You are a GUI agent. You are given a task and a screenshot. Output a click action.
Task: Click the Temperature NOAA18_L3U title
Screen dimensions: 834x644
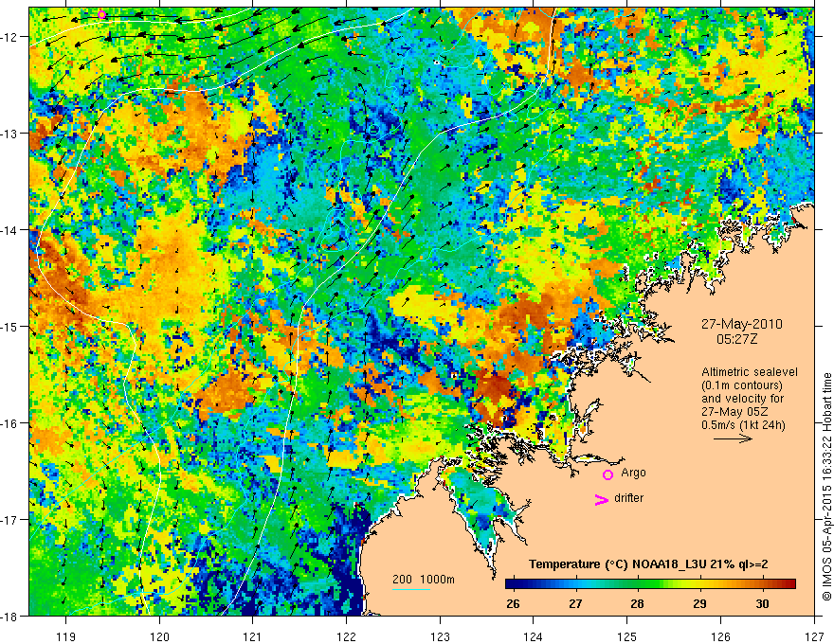648,564
